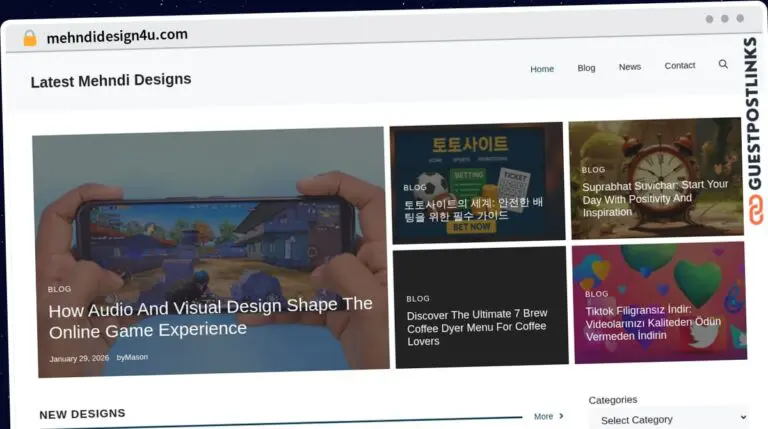
Task: Click the More link in New Designs
Action: point(543,416)
